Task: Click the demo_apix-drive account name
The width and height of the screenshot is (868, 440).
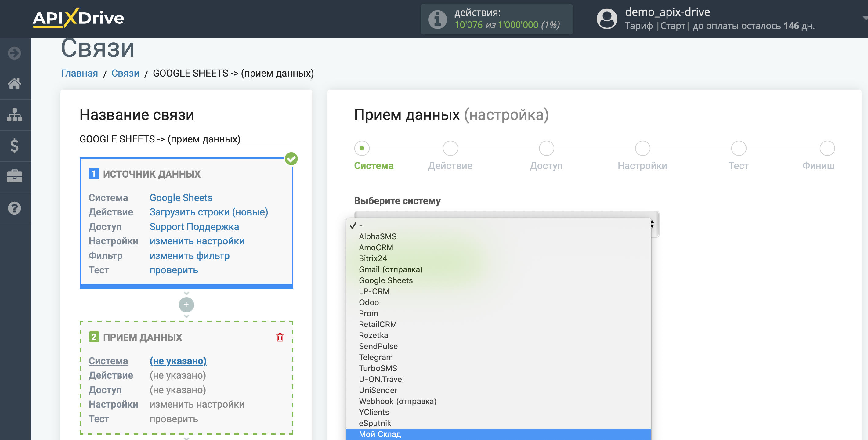Action: (667, 12)
